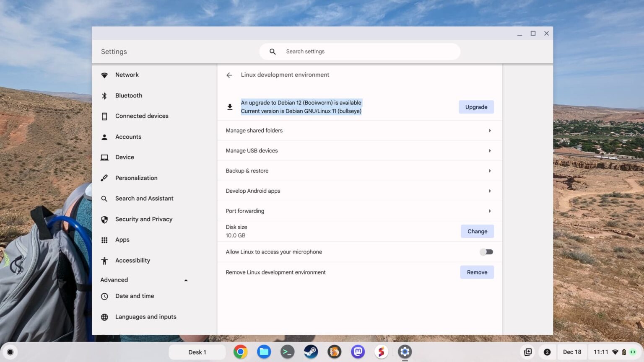Toggle Allow Linux to access microphone switch

(486, 252)
